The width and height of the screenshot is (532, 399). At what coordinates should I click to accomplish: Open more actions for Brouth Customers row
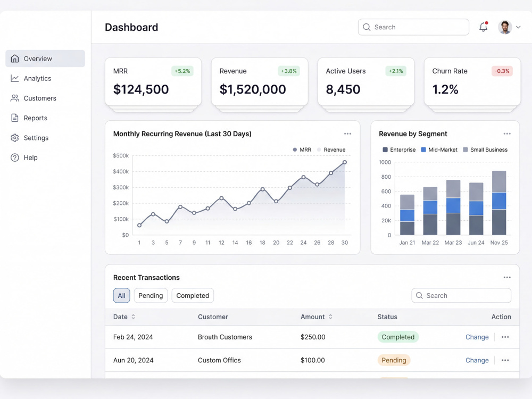[505, 337]
